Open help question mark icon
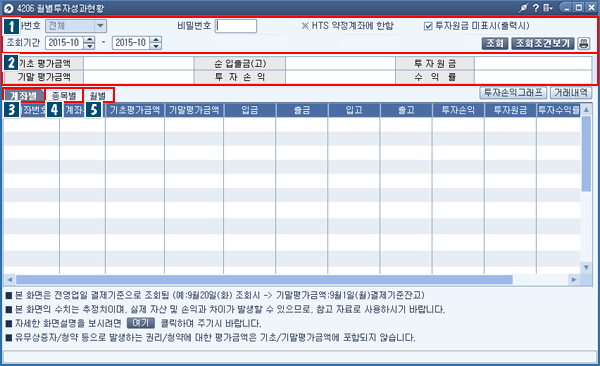 [x=536, y=8]
